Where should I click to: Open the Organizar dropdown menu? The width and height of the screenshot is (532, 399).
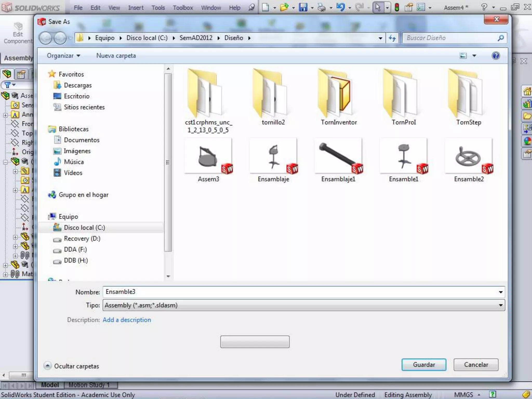pos(63,56)
